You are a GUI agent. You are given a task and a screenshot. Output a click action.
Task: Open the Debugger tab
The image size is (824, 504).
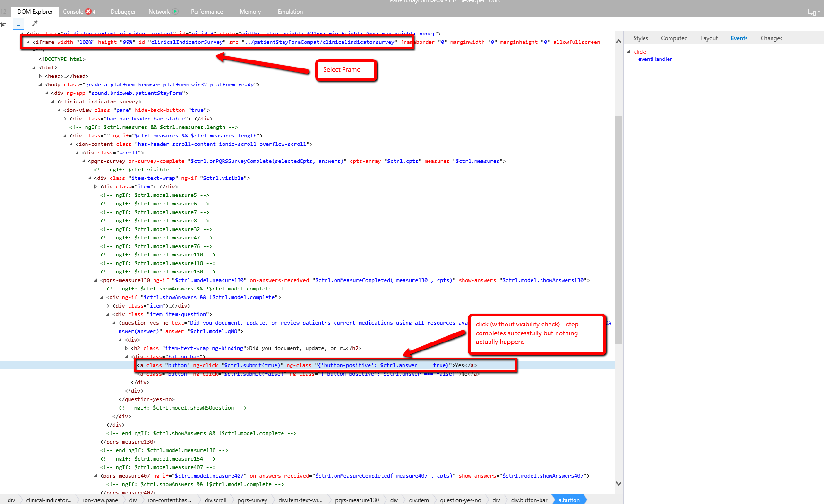tap(123, 12)
